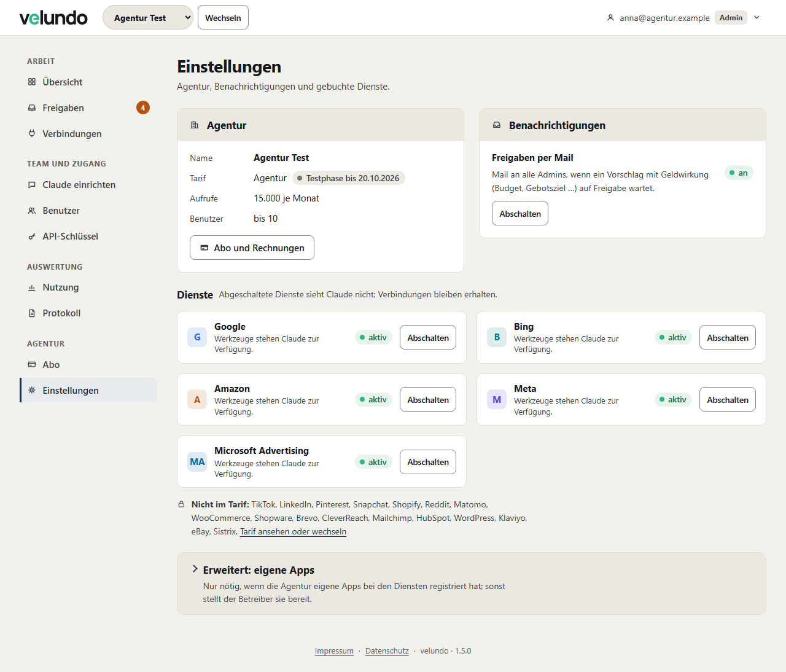Click the Meta service 'M' icon
The width and height of the screenshot is (786, 672).
coord(497,399)
